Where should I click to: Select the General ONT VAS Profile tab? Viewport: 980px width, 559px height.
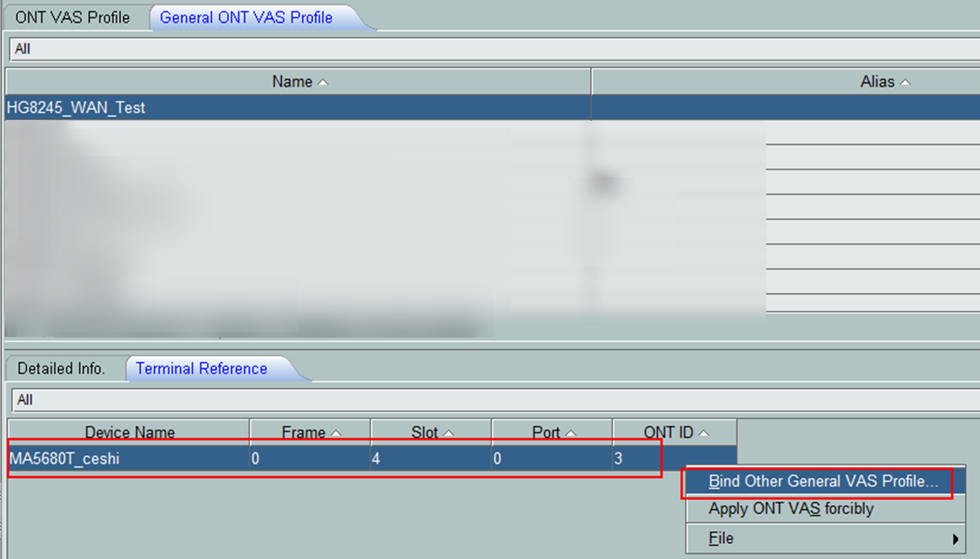[x=246, y=17]
